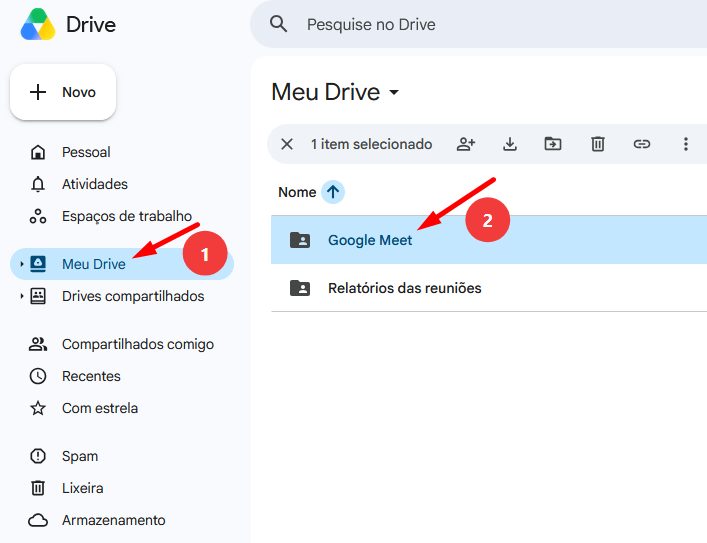This screenshot has width=707, height=543.
Task: Click the Armazenamento cloud icon
Action: (x=38, y=520)
